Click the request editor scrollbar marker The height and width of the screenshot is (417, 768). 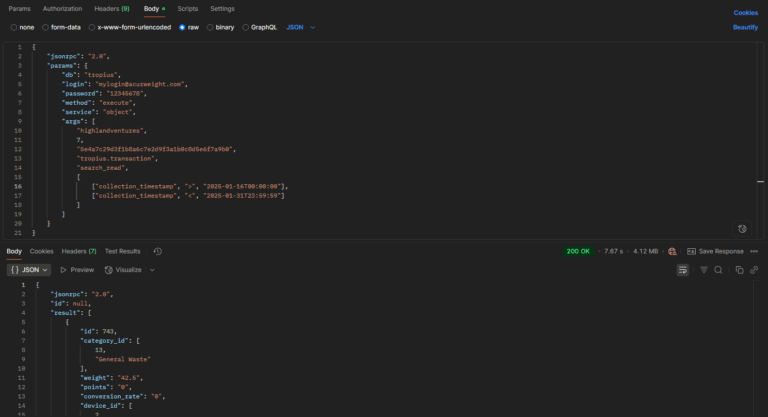click(760, 182)
